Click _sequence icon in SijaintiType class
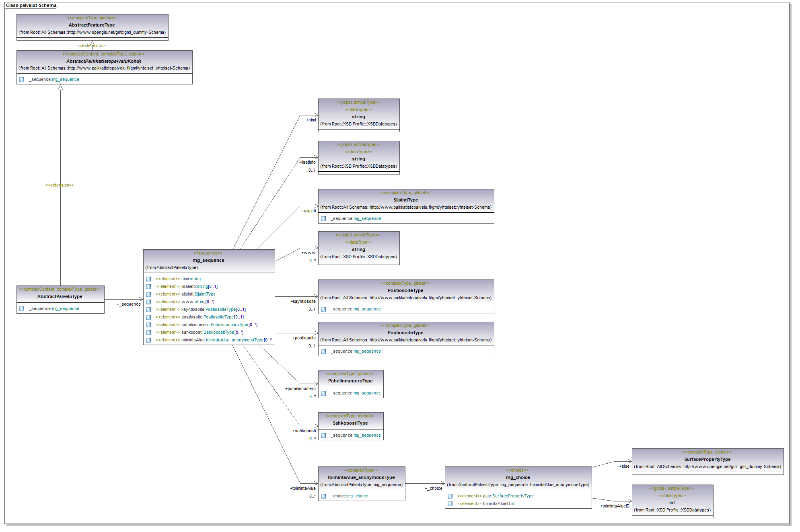Screen dimensions: 800x532 (323, 219)
